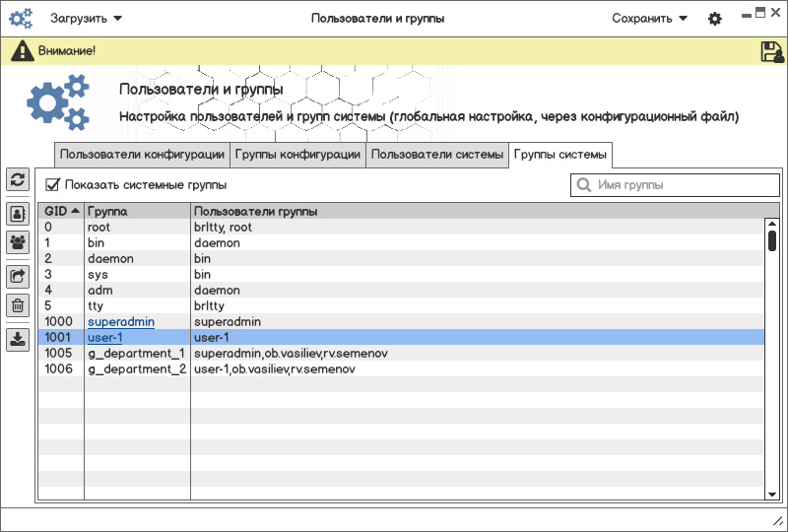The width and height of the screenshot is (788, 532).
Task: Toggle the 'Показать системные группы' checkbox
Action: 53,184
